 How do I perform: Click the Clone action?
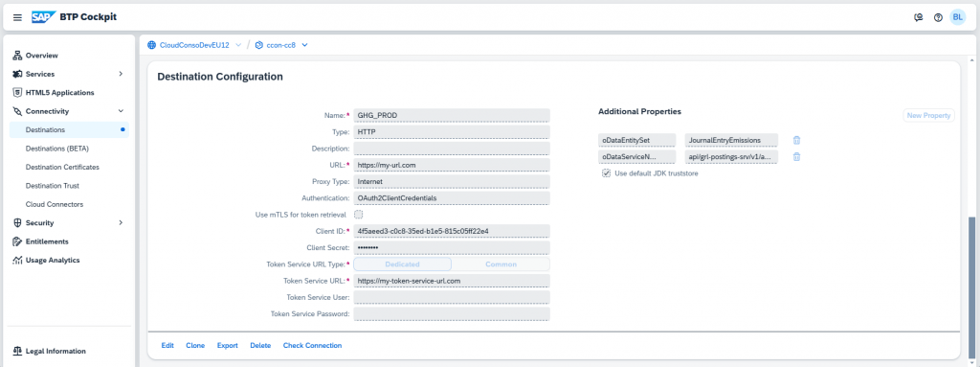point(195,346)
